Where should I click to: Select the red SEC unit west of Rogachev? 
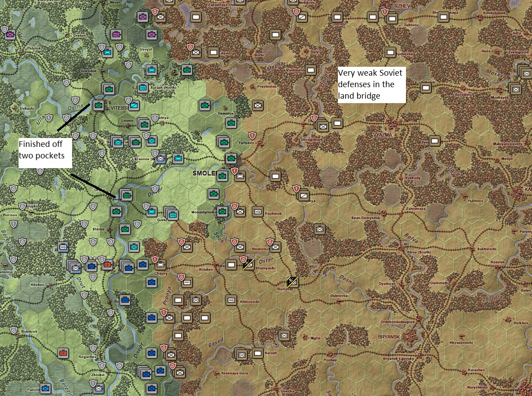[x=63, y=353]
